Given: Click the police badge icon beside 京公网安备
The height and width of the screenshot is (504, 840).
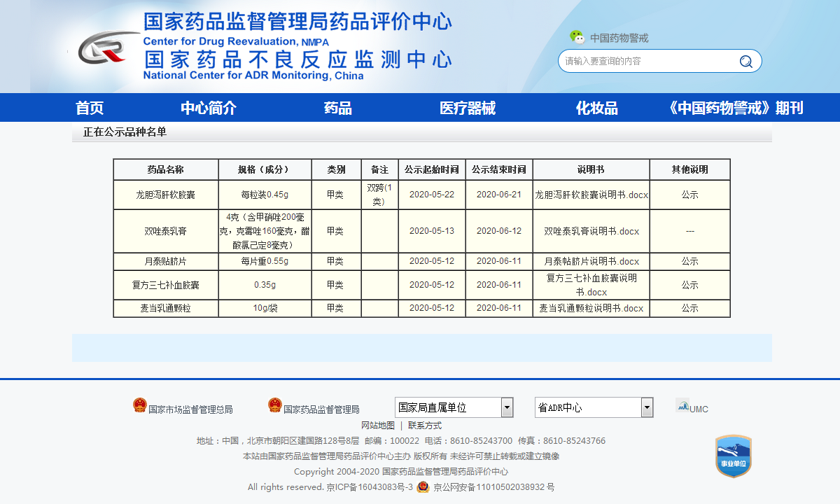Looking at the screenshot, I should pyautogui.click(x=423, y=486).
